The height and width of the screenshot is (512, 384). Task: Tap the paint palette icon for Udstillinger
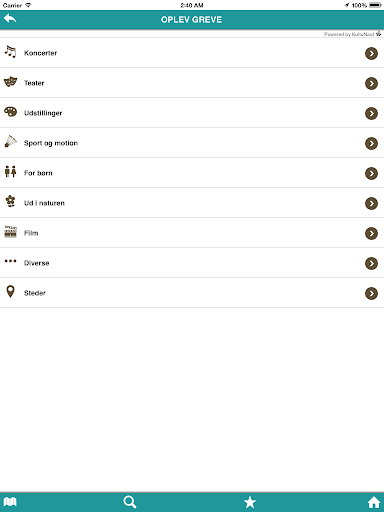tap(10, 112)
